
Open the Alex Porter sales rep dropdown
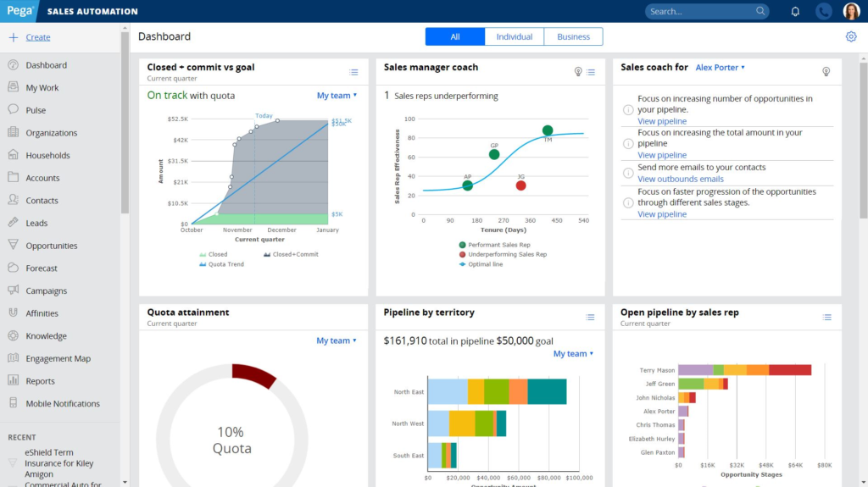[720, 67]
